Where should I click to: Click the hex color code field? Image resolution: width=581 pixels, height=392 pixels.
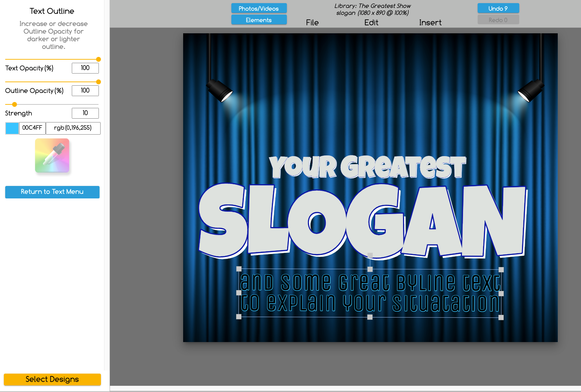pos(32,128)
